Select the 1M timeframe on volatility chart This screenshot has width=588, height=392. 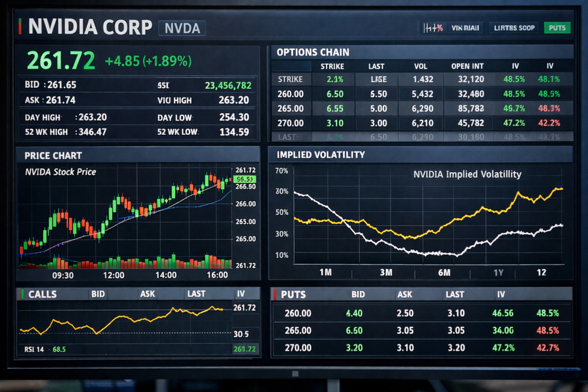pos(325,273)
